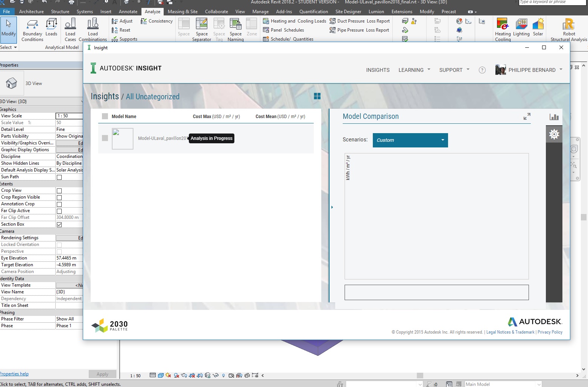Launch the Solar analysis tool
The image size is (588, 387).
(x=538, y=29)
